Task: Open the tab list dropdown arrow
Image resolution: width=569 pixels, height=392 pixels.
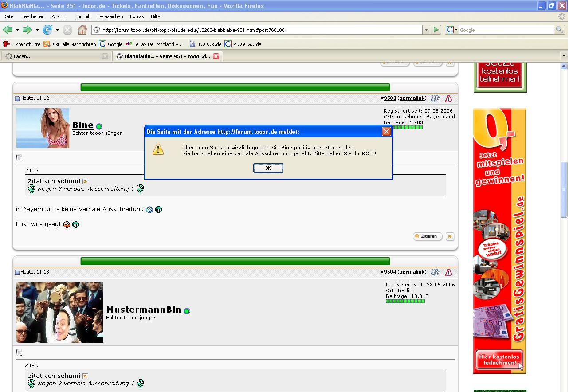Action: [x=564, y=56]
